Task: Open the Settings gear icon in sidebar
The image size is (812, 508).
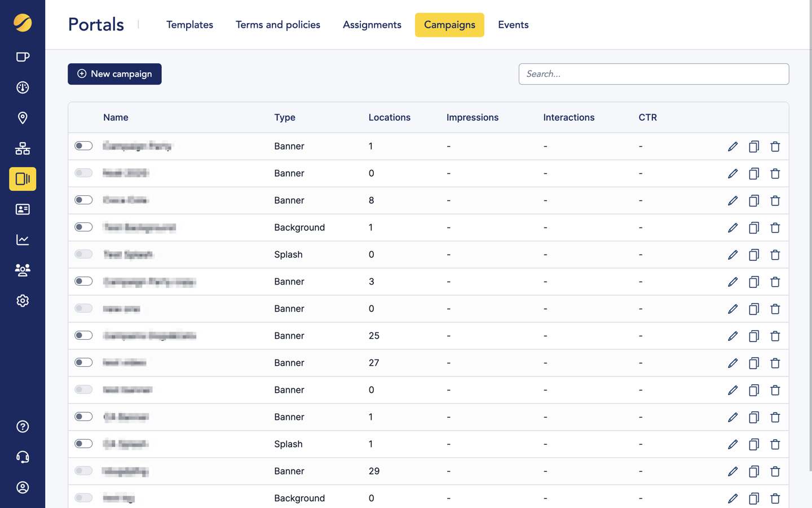Action: click(x=23, y=301)
